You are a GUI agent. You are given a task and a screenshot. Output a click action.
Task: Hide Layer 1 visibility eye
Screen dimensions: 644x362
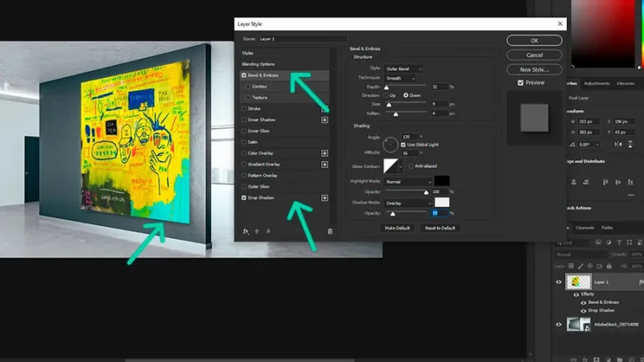(559, 282)
